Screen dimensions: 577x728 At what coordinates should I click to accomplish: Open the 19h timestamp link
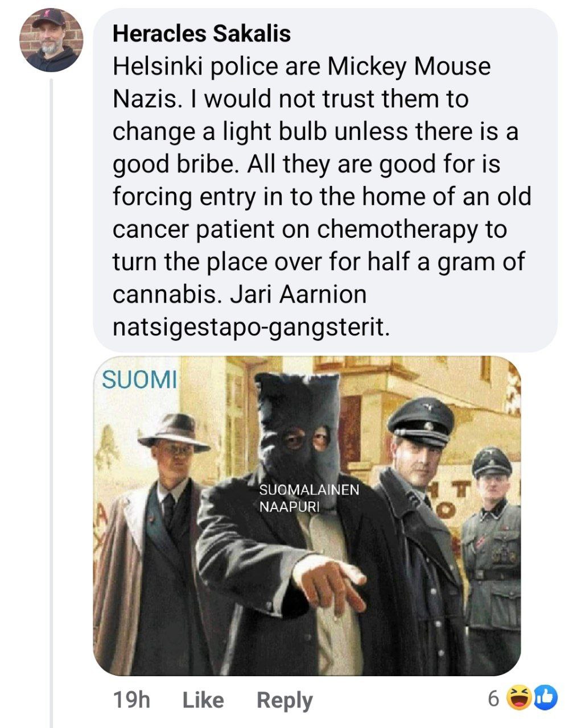point(131,700)
